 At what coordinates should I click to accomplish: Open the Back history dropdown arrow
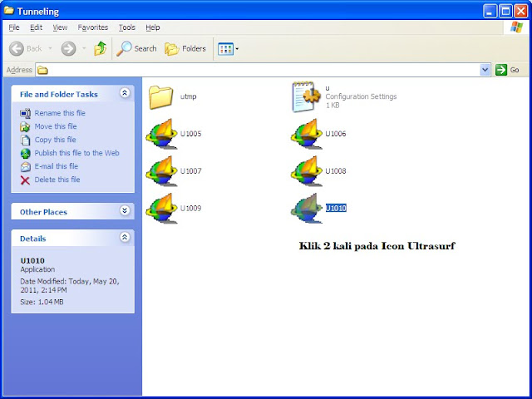50,48
